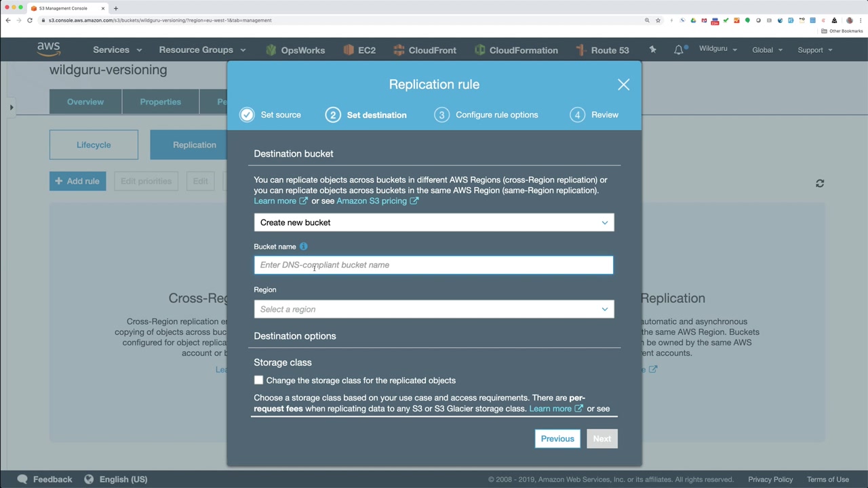Click step 3 Configure rule options
This screenshot has width=868, height=488.
coord(486,115)
